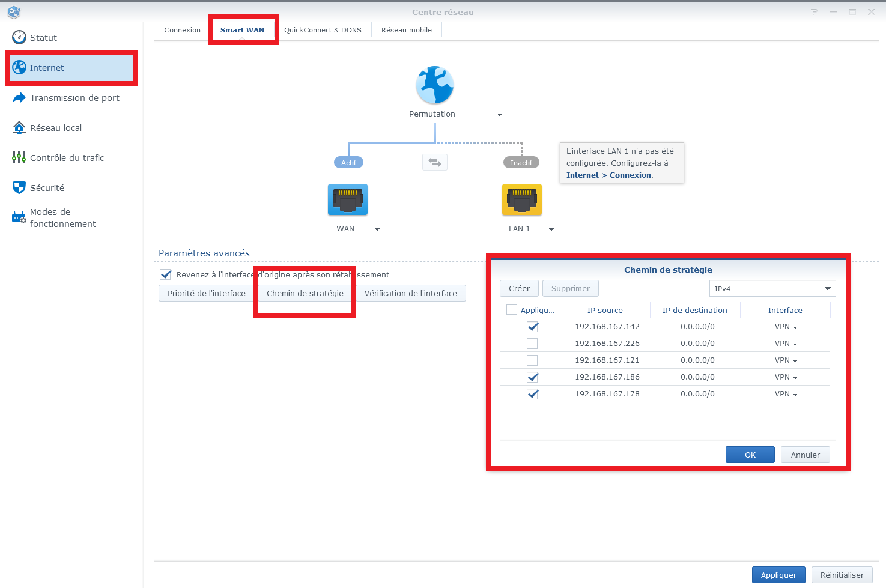Open the Sécurité shield icon

click(19, 187)
